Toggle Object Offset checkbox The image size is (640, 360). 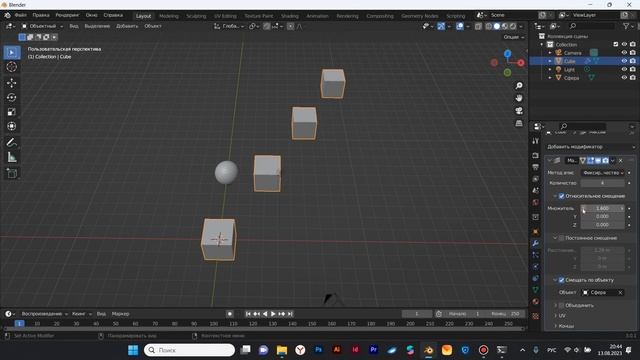pyautogui.click(x=562, y=280)
